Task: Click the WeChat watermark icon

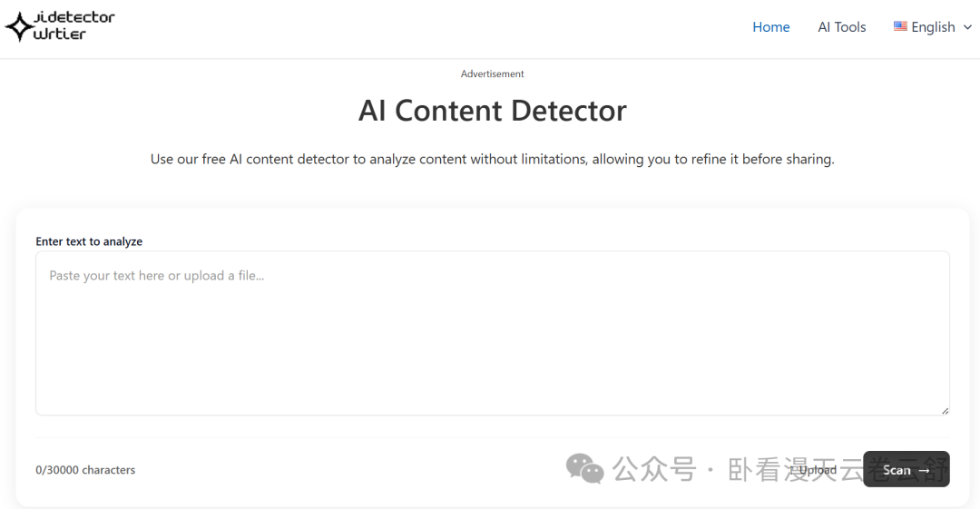Action: 584,469
